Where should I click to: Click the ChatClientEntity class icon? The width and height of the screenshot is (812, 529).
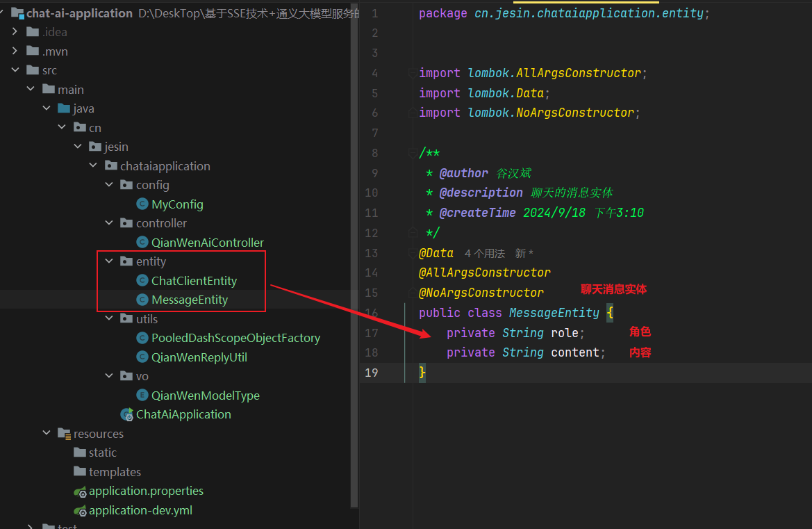[x=142, y=280]
